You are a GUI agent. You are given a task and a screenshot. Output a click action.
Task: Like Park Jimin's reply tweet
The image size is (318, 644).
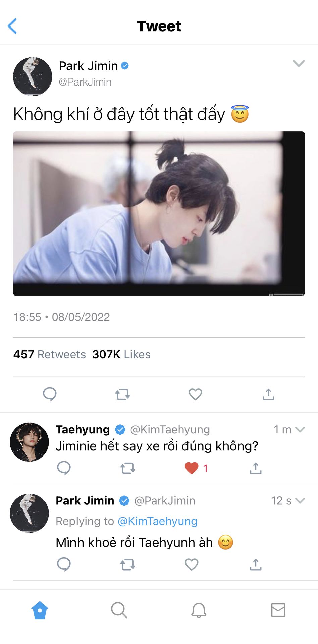click(192, 565)
